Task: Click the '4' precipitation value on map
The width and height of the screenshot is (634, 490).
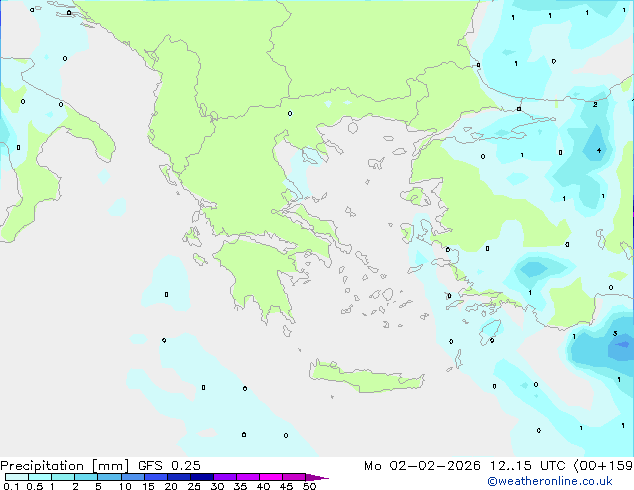Action: point(599,150)
